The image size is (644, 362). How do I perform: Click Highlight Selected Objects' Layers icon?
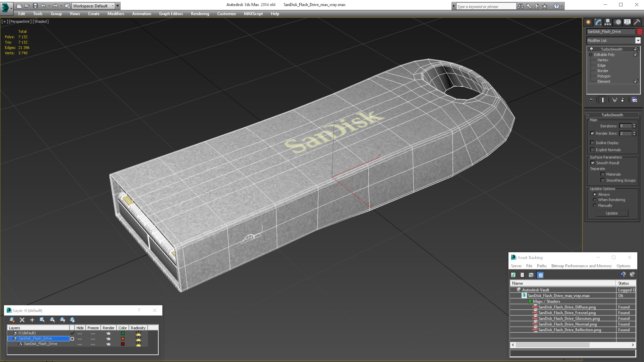tap(52, 320)
